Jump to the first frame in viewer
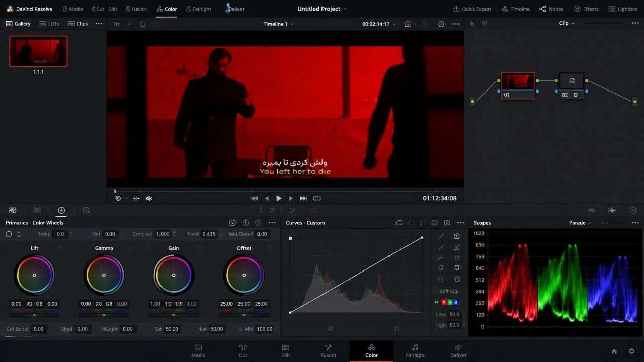 [254, 198]
